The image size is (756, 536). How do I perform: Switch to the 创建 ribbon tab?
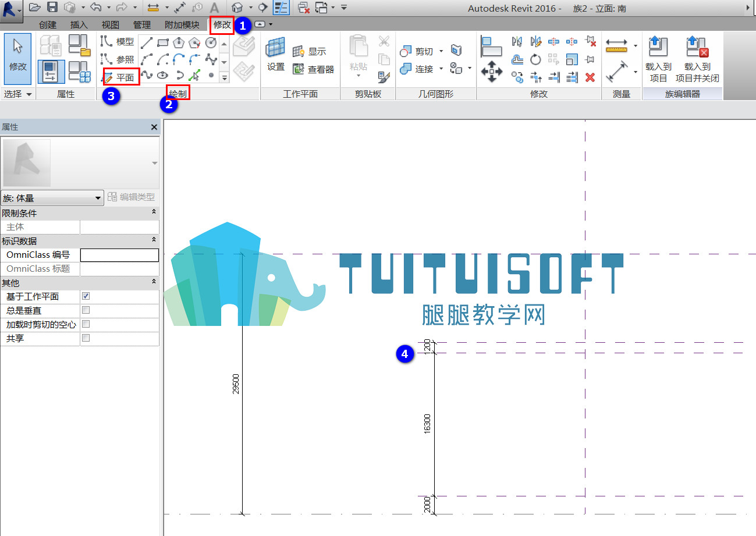(x=48, y=24)
